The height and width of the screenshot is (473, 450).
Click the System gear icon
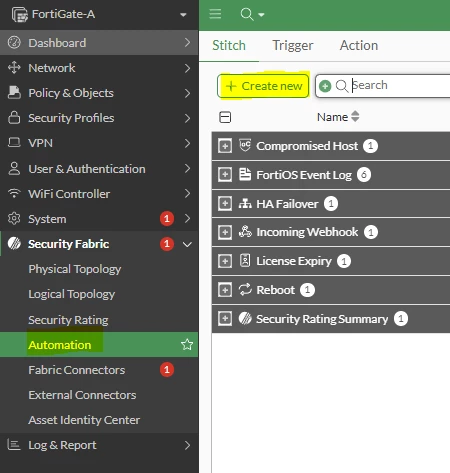[x=14, y=219]
